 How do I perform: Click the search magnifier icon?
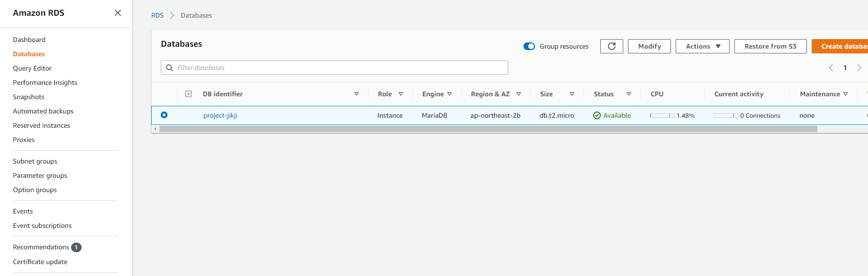pos(169,68)
